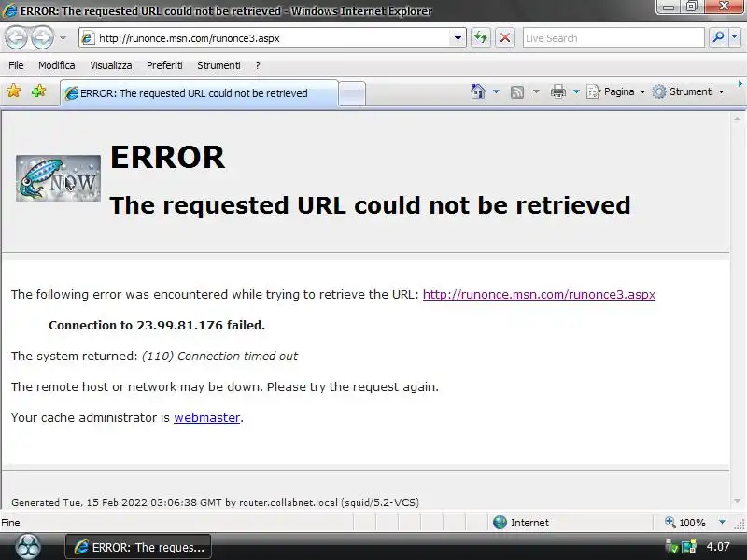Screen dimensions: 747x560
Task: Expand the Print options dropdown arrow
Action: [x=576, y=91]
